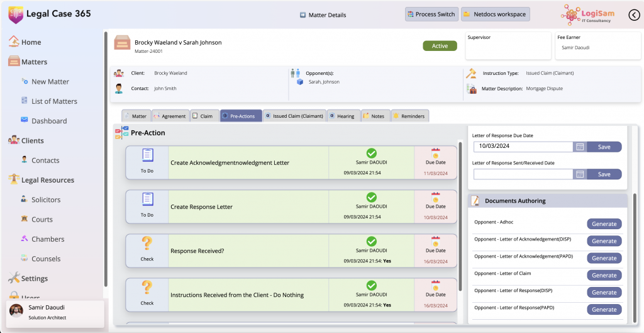
Task: Click the Check question mark icon for Response Received
Action: tap(147, 244)
